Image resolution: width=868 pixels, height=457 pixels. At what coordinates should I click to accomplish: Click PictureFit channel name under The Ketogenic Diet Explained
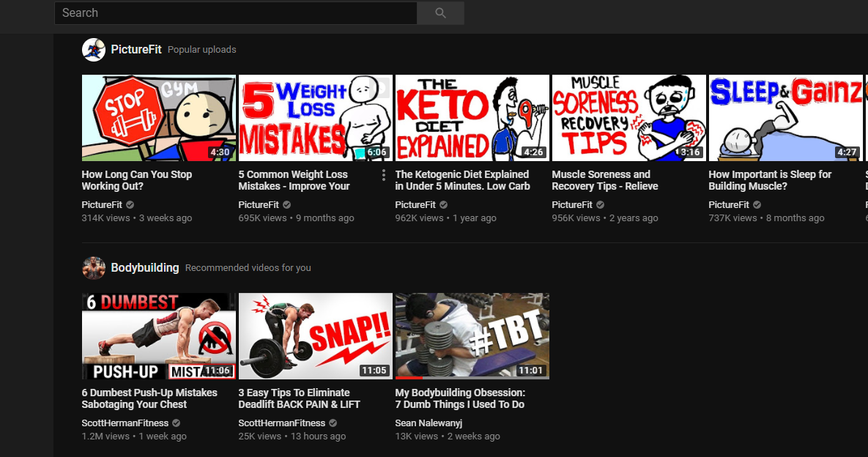pos(415,205)
